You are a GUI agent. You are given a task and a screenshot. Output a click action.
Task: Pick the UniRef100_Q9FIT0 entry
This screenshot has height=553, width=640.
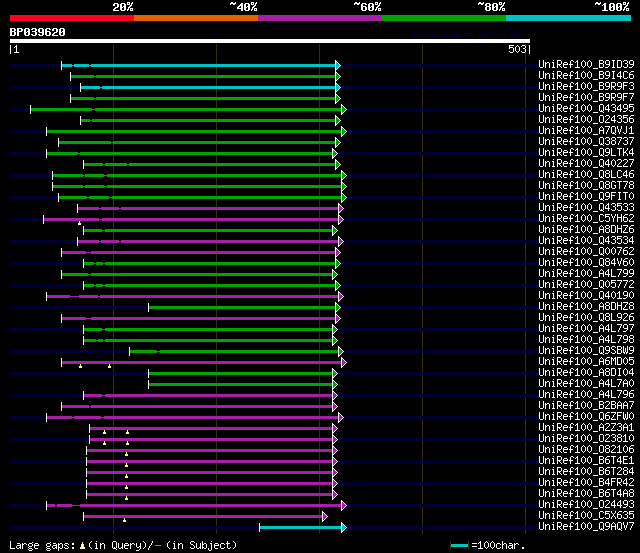click(586, 197)
